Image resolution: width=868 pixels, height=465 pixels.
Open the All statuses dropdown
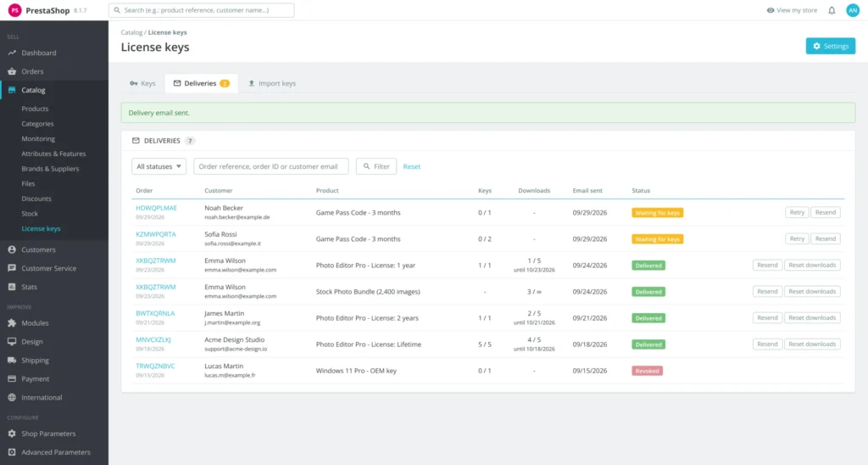(x=159, y=166)
